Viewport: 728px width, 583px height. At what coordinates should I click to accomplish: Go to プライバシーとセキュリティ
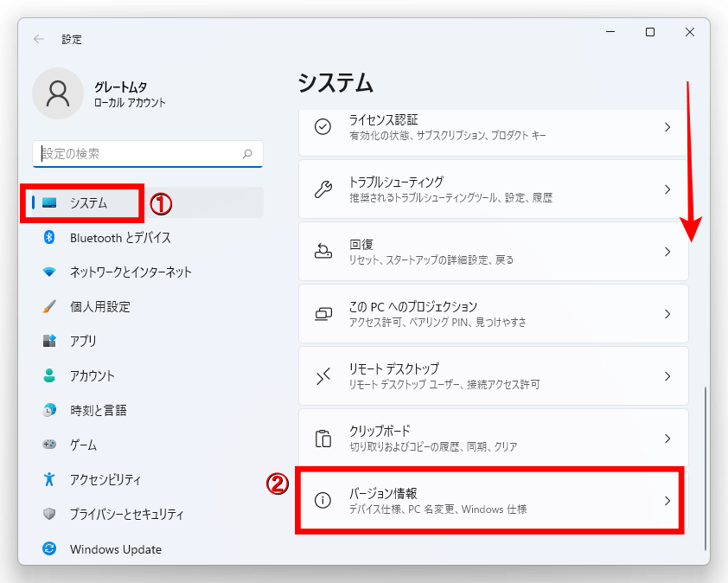148,514
